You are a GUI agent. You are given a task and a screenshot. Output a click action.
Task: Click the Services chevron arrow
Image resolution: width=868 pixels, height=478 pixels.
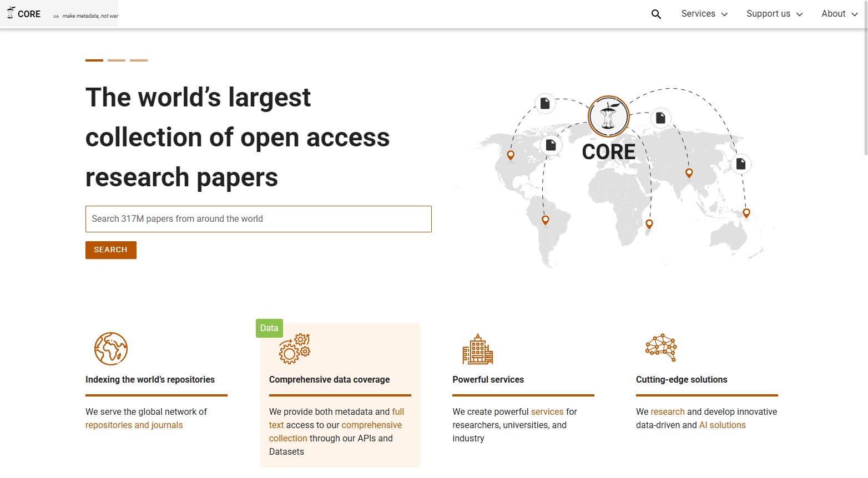point(724,14)
